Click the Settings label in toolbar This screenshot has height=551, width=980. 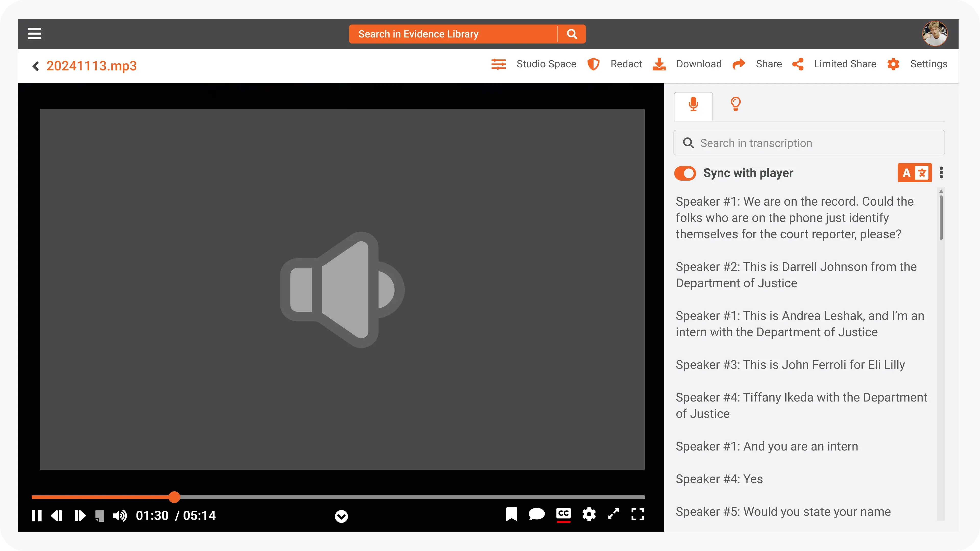[x=929, y=64]
